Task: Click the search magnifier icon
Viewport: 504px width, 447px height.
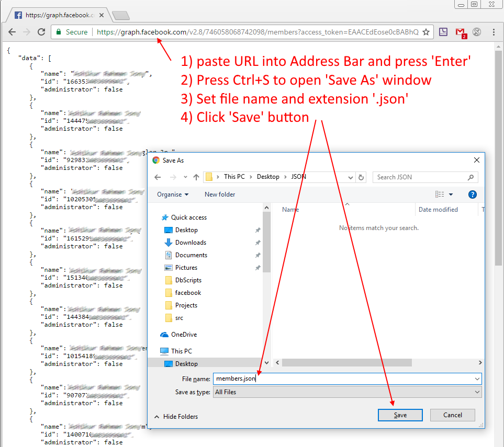Action: click(471, 177)
